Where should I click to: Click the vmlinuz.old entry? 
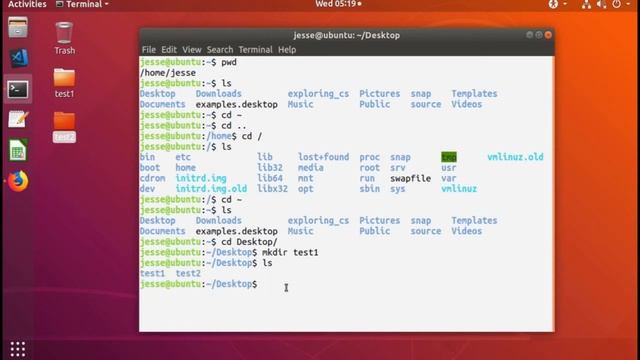[x=515, y=157]
